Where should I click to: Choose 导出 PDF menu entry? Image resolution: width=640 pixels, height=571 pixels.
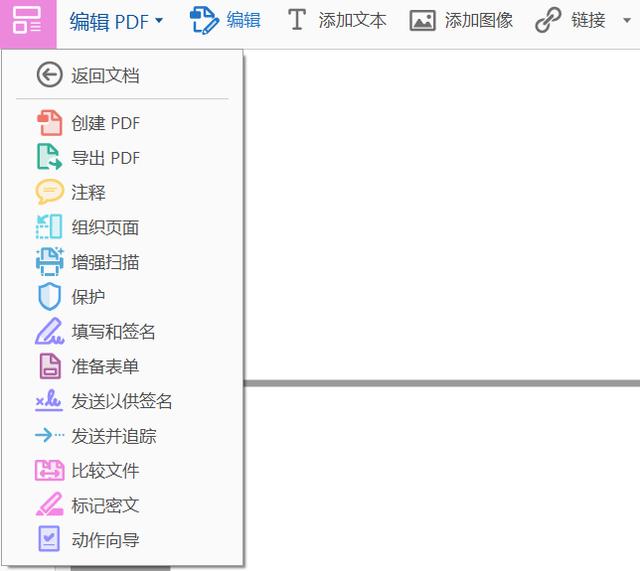pos(106,158)
